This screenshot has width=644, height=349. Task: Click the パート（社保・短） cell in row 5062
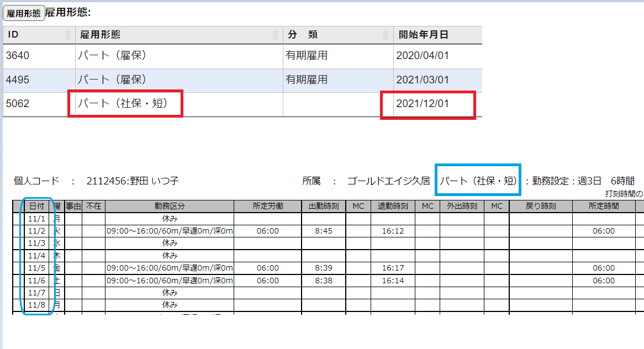tap(122, 104)
